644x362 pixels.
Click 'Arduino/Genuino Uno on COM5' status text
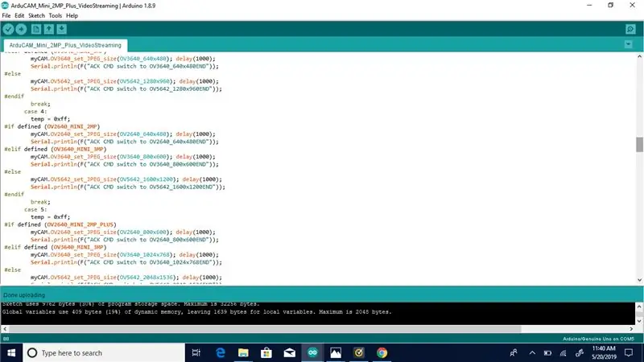pyautogui.click(x=598, y=339)
